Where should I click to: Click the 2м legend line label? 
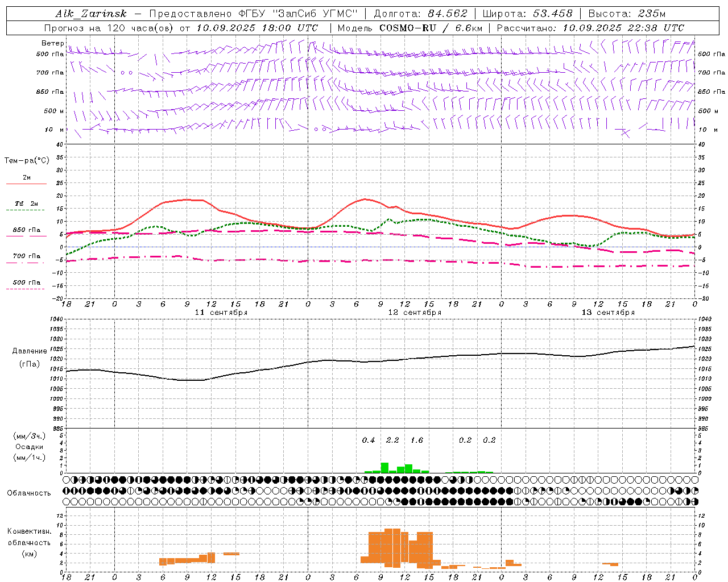point(27,178)
